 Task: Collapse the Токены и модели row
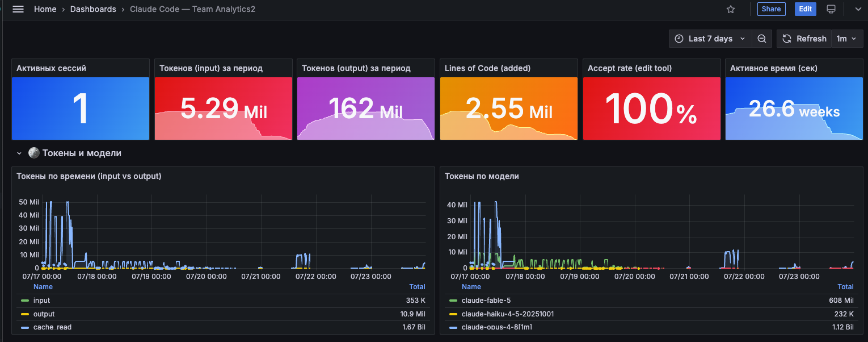(x=19, y=153)
